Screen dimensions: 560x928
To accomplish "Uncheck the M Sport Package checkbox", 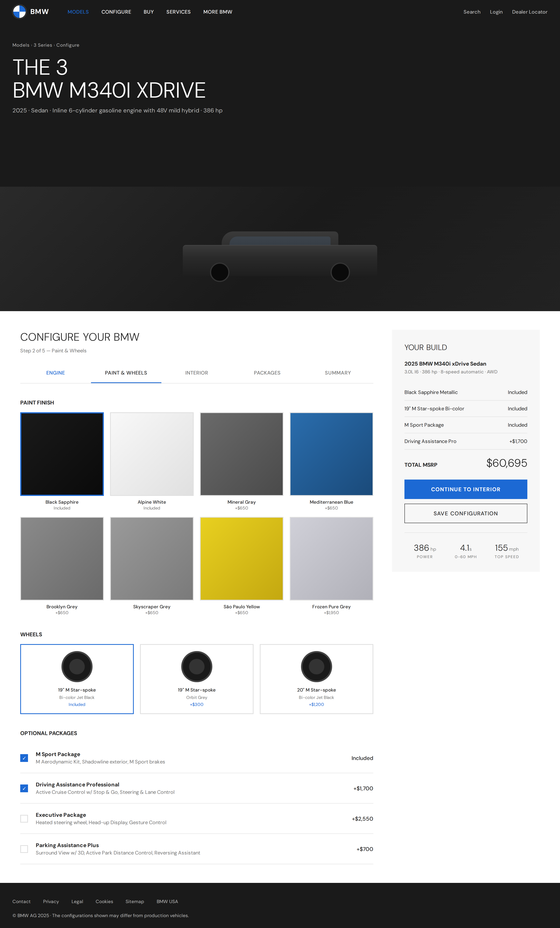I will 24,758.
